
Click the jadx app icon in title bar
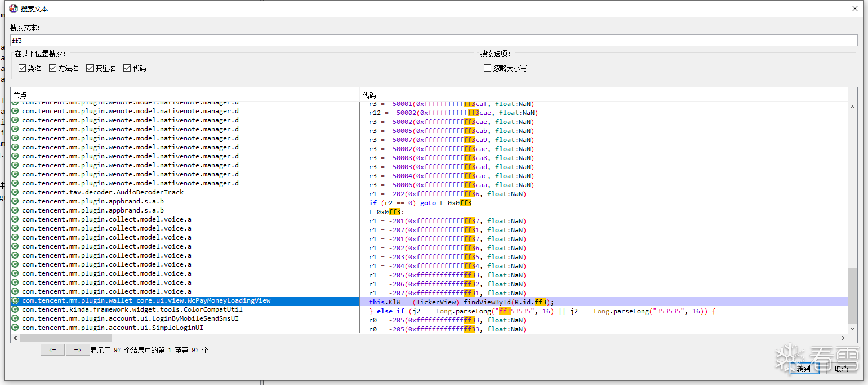tap(14, 8)
